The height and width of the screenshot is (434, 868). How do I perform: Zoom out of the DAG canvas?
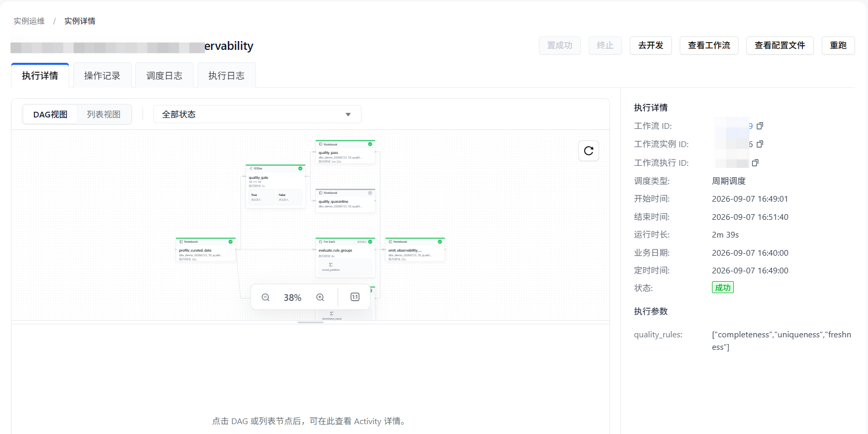click(x=266, y=297)
